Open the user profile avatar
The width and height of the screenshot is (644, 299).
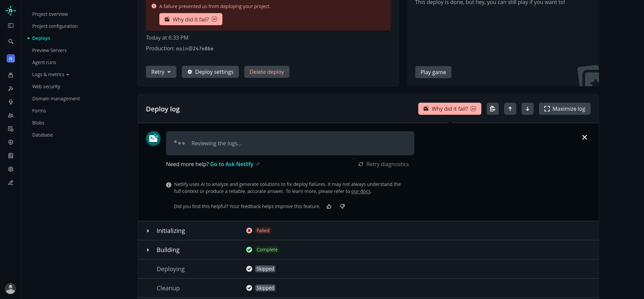point(10,289)
